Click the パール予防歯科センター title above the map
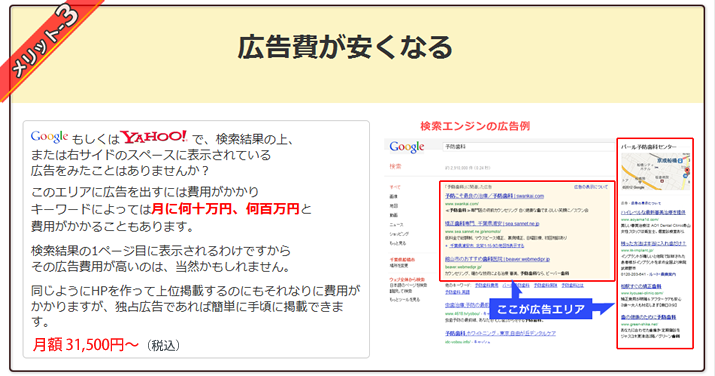The image size is (715, 376). pos(648,147)
